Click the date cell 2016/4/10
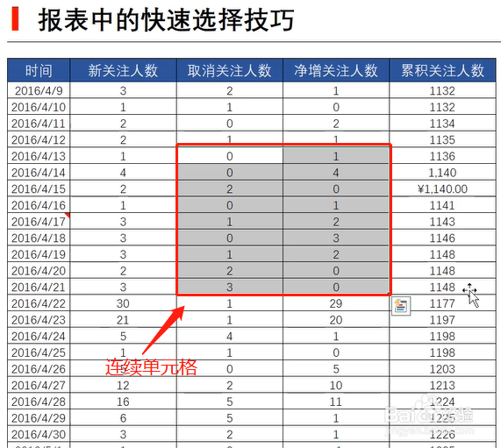501x448 pixels. point(39,107)
